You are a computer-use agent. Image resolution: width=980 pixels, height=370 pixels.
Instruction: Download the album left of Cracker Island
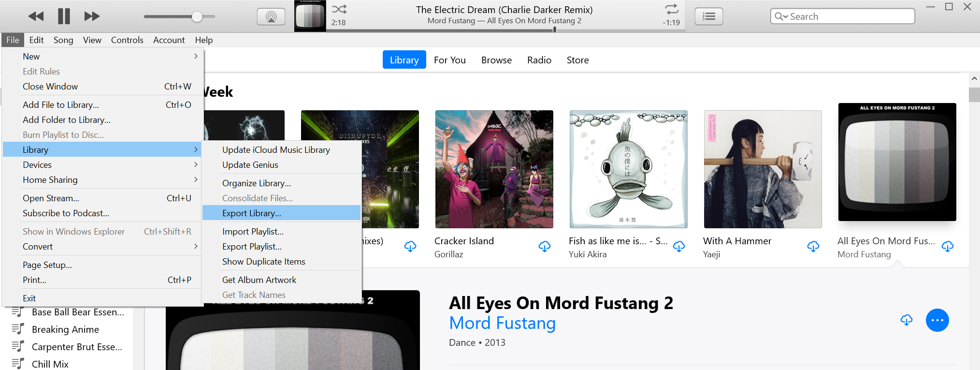(410, 247)
